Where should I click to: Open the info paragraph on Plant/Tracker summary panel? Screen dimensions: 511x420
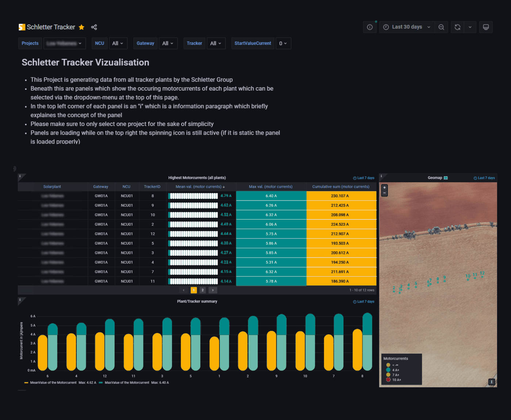20,299
